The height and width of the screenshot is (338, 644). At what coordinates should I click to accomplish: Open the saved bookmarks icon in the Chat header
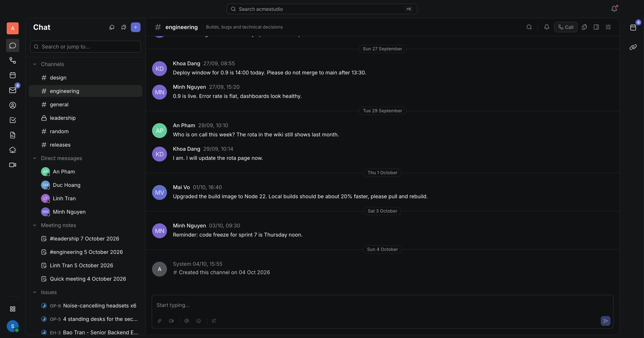(124, 27)
